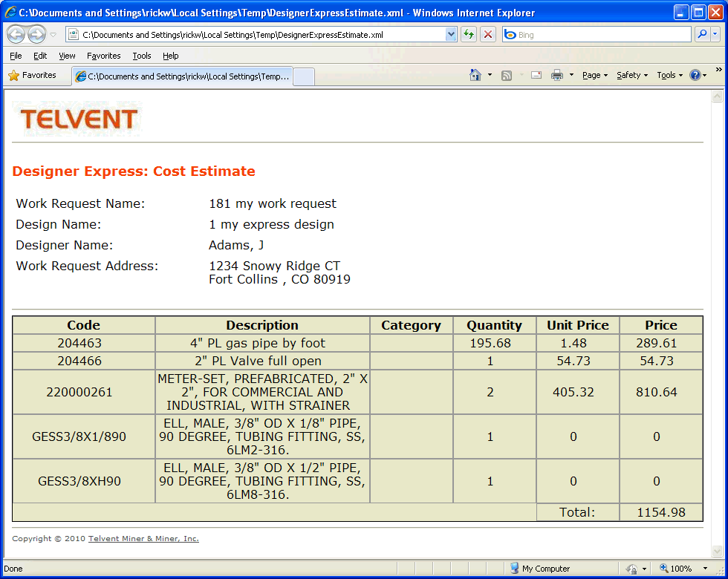Open a new blank tab
728x579 pixels.
click(304, 76)
